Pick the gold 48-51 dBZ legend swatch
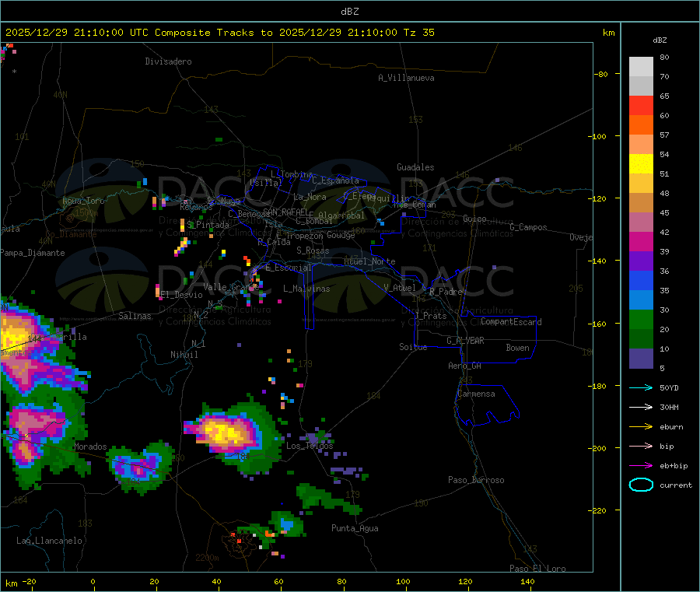Viewport: 700px width, 592px height. 641,184
